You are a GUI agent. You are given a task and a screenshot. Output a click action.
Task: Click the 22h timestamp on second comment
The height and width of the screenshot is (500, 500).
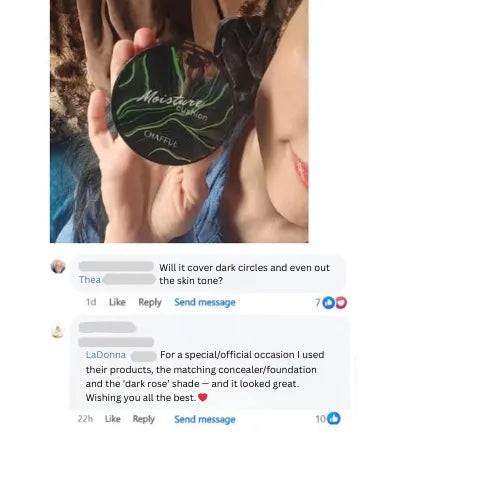click(x=85, y=419)
